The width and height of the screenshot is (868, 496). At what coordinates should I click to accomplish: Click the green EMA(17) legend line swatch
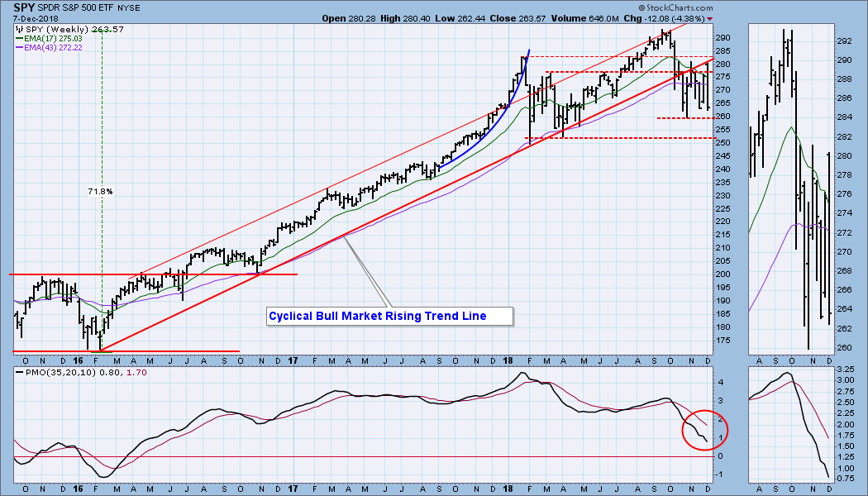pos(19,39)
